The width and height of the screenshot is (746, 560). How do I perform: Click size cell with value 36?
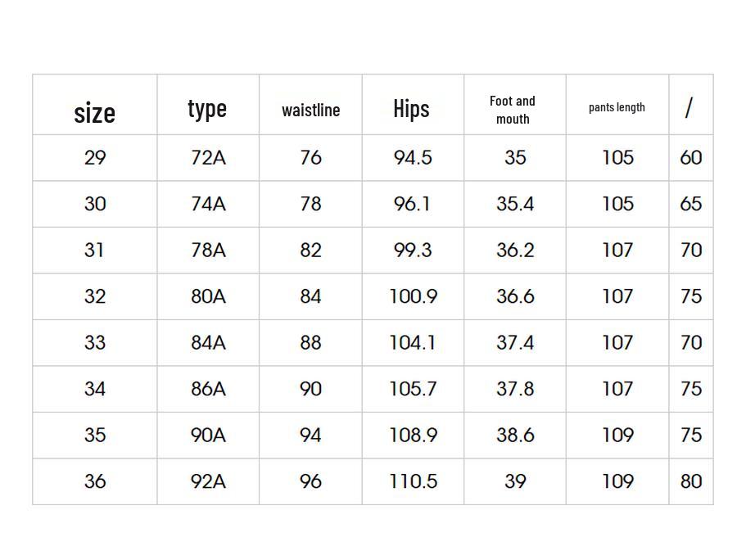click(95, 481)
